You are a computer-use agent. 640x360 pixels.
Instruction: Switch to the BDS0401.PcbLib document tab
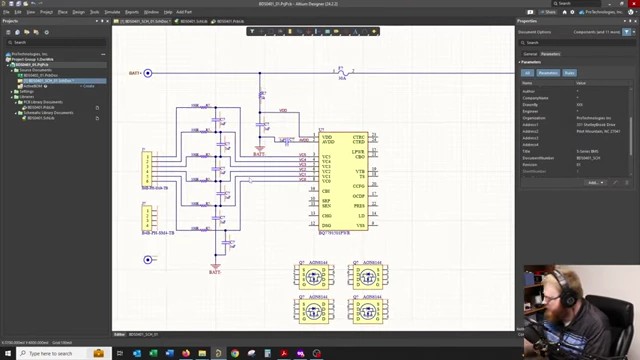click(x=228, y=21)
